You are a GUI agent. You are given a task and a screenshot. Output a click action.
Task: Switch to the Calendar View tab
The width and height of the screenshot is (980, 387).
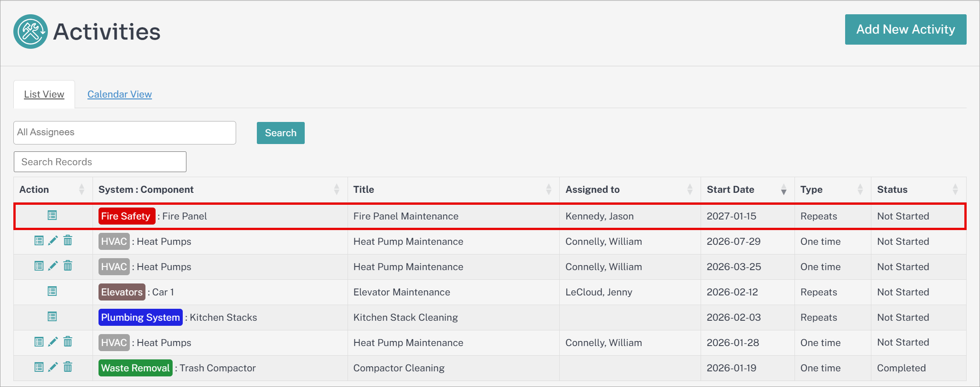click(120, 94)
